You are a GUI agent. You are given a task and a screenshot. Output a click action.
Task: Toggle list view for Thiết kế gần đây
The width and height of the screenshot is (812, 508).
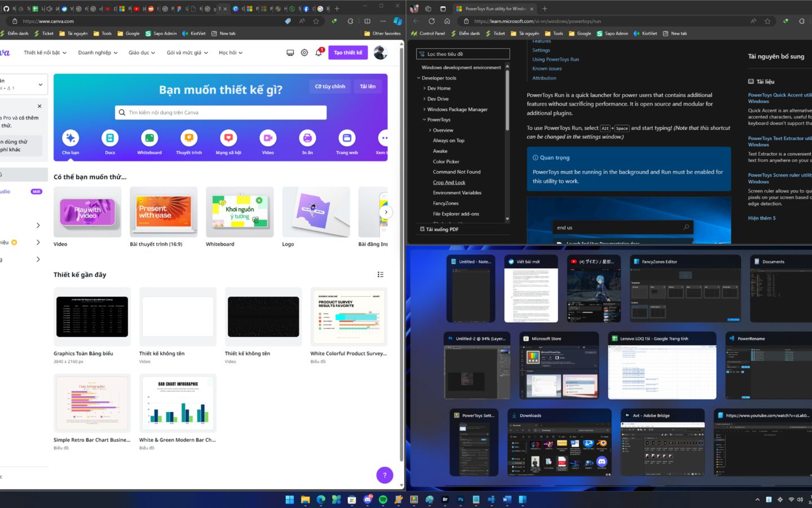point(381,275)
